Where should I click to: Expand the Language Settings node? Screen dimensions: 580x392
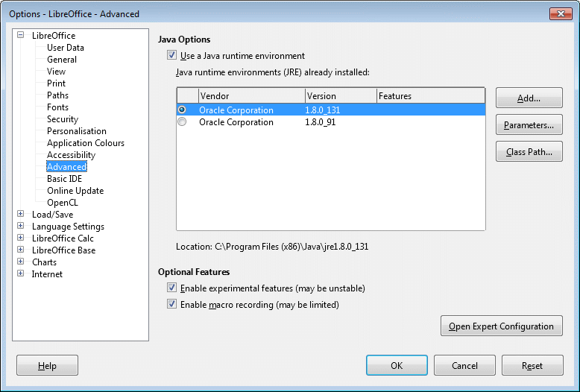[x=21, y=226]
